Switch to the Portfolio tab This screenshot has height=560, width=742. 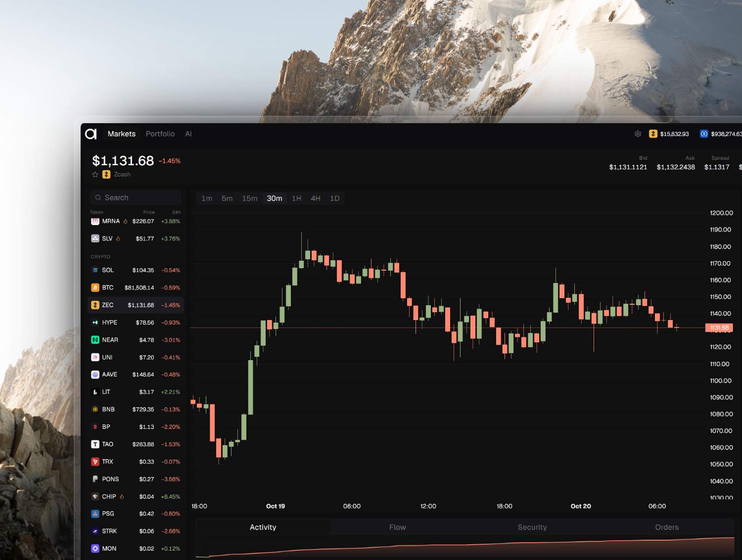click(160, 134)
